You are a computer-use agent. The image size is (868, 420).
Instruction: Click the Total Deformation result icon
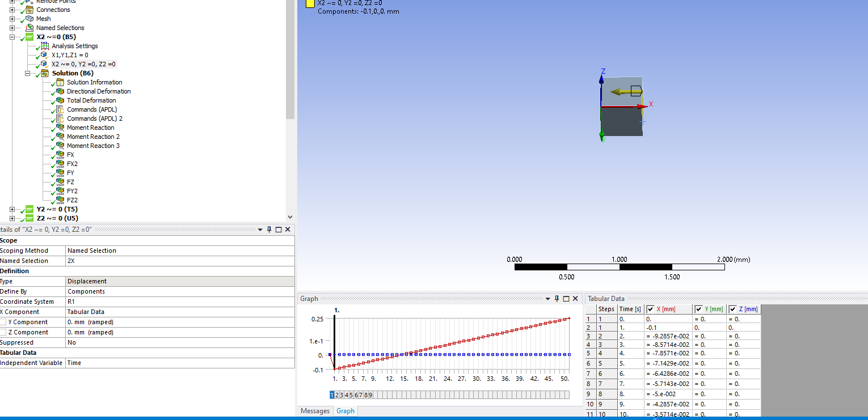[60, 100]
